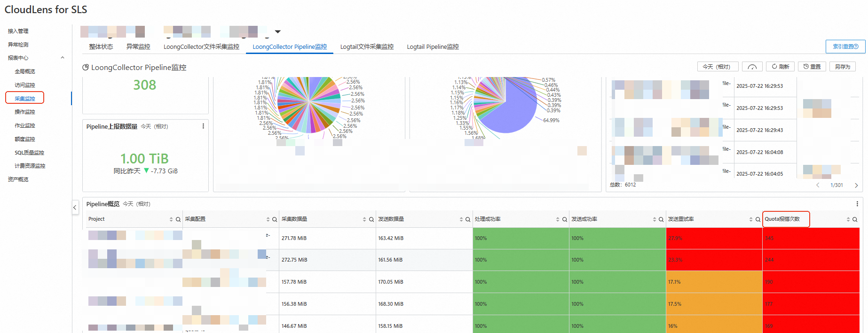The height and width of the screenshot is (333, 868).
Task: Search within the 发送重试率 column
Action: pyautogui.click(x=758, y=219)
